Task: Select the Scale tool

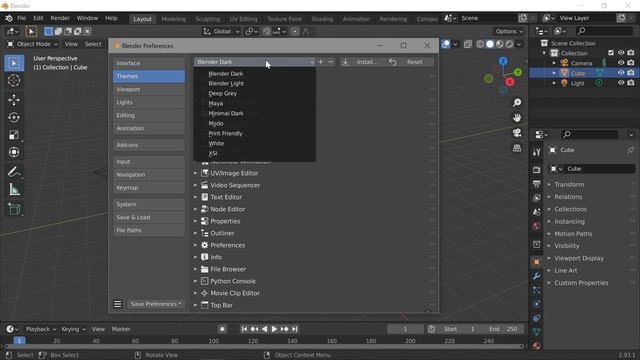Action: [14, 135]
